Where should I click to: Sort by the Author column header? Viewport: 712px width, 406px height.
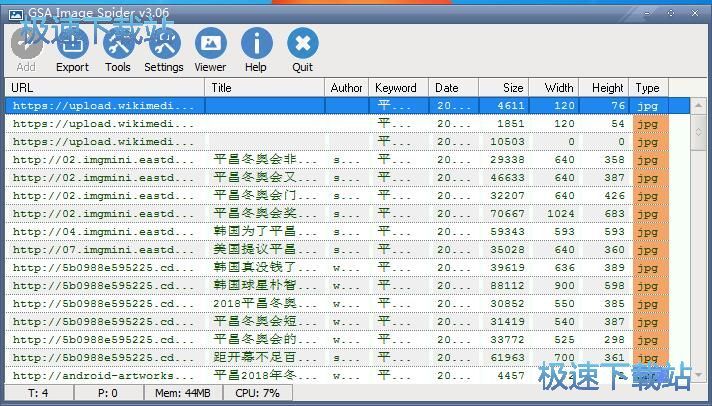pyautogui.click(x=346, y=88)
